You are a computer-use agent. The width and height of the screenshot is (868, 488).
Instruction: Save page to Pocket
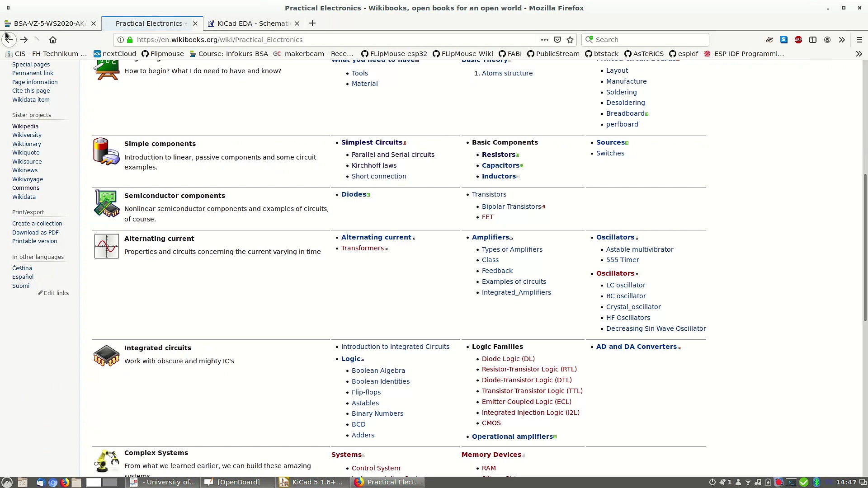click(x=557, y=40)
